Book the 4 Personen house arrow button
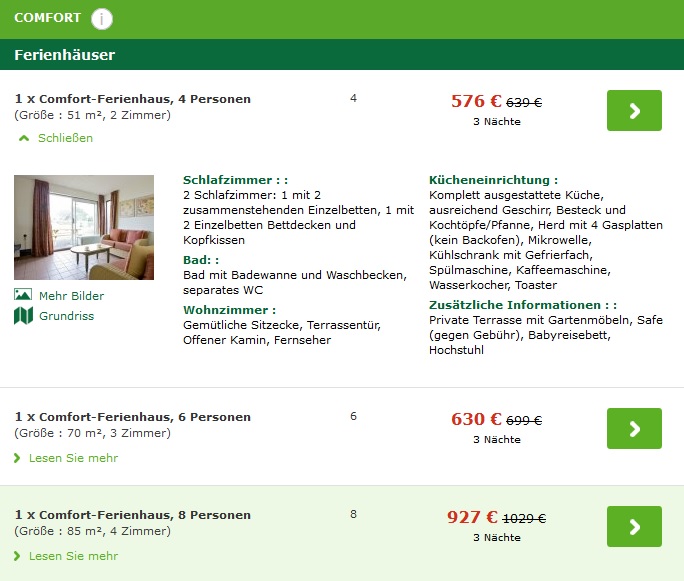Viewport: 684px width, 581px height. [634, 110]
